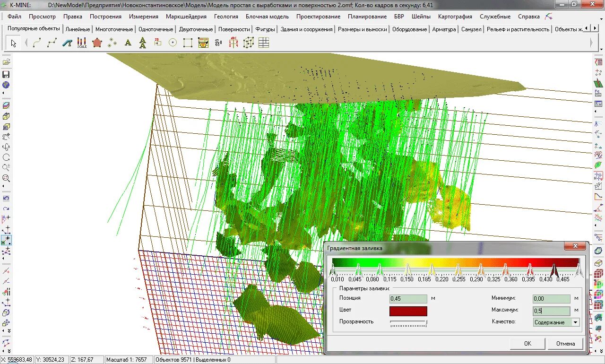Select the single letter A text tool
605x364 pixels.
[128, 43]
